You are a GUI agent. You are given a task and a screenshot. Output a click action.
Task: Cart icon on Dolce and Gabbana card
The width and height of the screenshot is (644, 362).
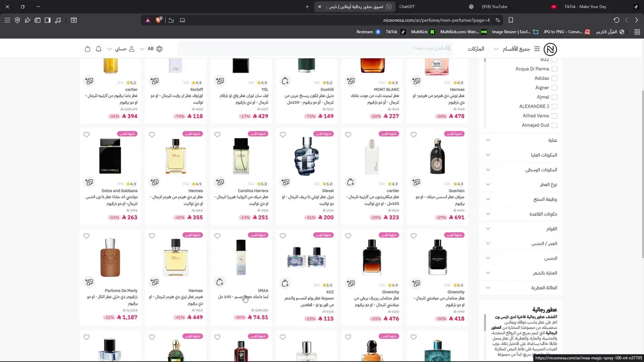[x=89, y=182]
